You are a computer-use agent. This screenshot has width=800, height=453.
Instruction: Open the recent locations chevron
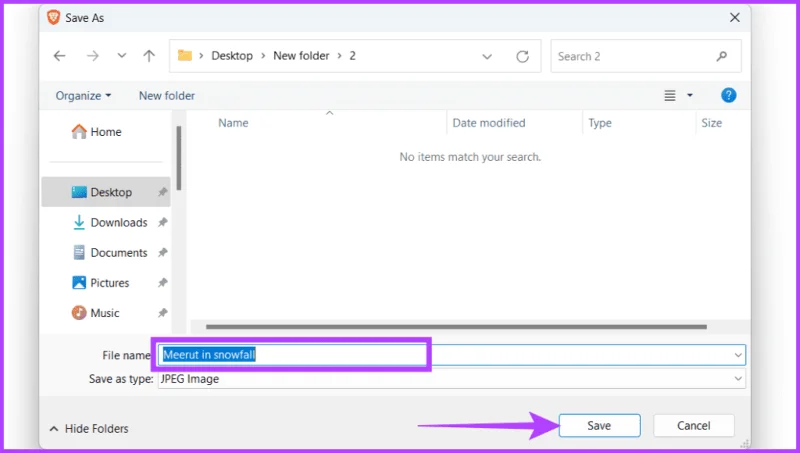coord(121,56)
